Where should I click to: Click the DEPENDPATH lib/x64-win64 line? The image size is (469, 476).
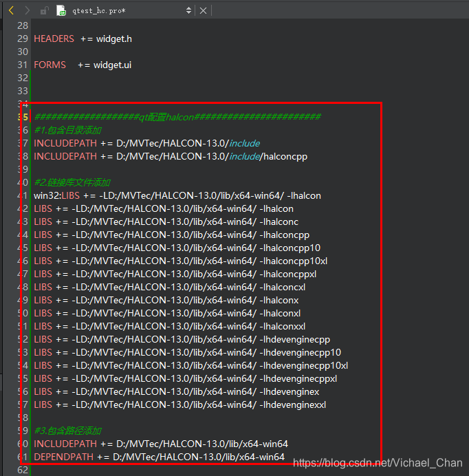(x=159, y=457)
